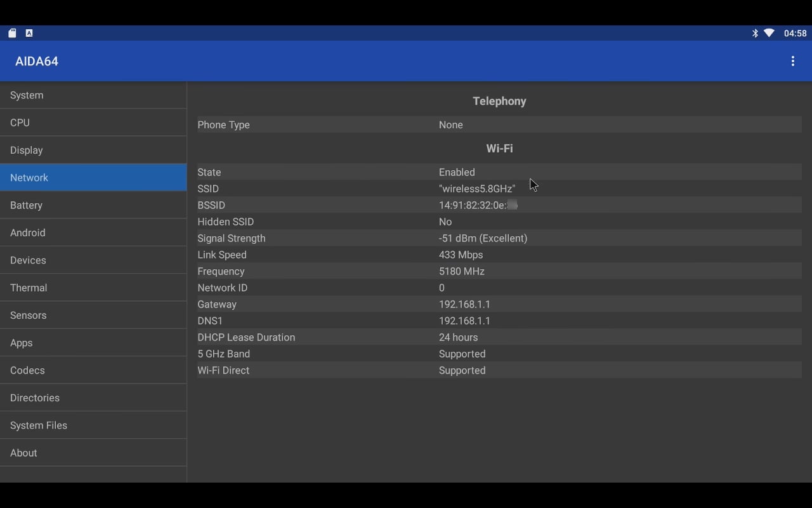Click the State value 'Enabled'
Image resolution: width=812 pixels, height=508 pixels.
click(457, 172)
